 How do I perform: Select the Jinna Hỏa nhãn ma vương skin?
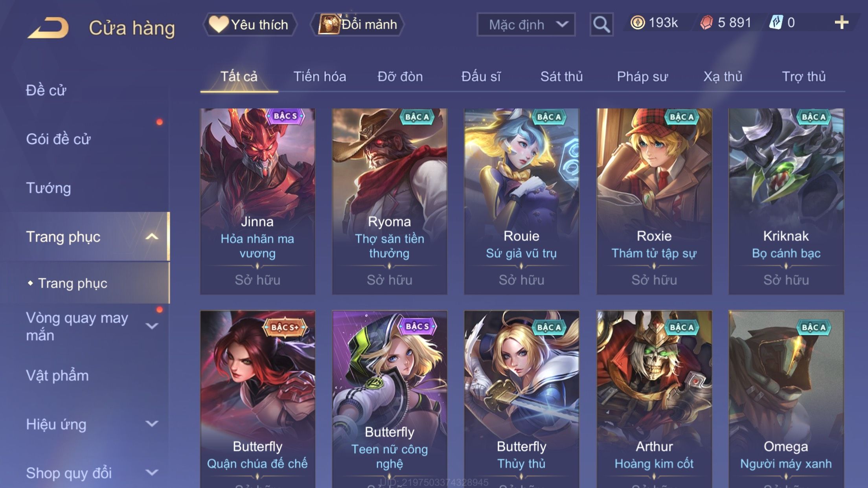pos(257,201)
